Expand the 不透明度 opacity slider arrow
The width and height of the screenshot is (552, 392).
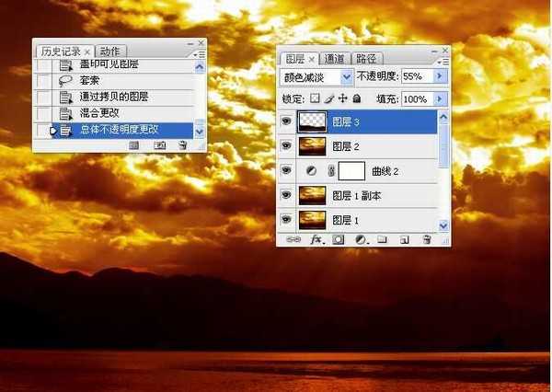pyautogui.click(x=440, y=76)
